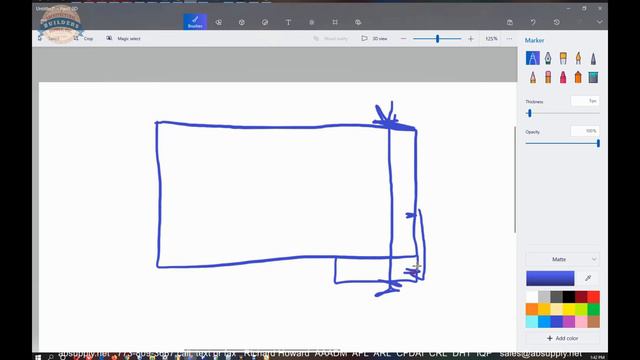The image size is (640, 360).
Task: Pick the brown color swatch
Action: [593, 322]
